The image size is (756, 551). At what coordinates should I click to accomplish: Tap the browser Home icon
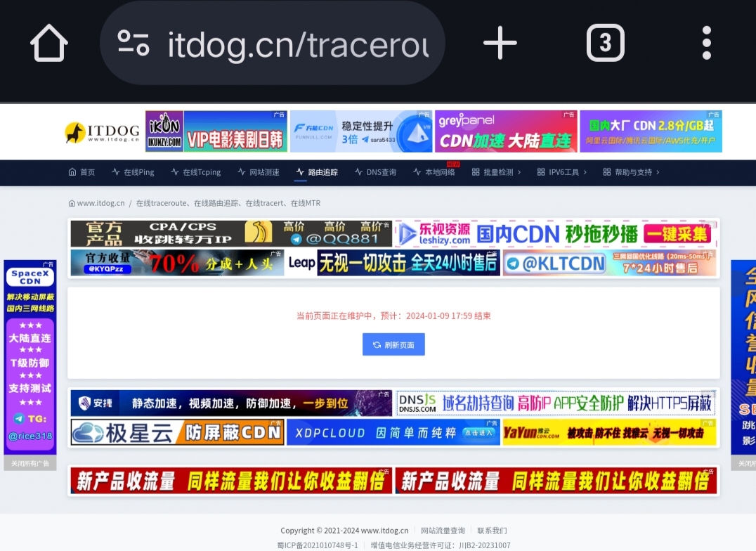pos(48,42)
